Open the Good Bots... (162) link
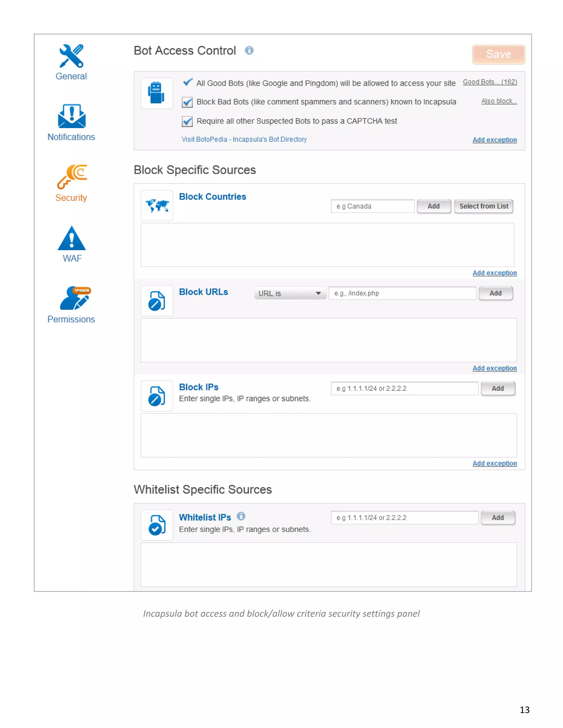 pyautogui.click(x=490, y=82)
